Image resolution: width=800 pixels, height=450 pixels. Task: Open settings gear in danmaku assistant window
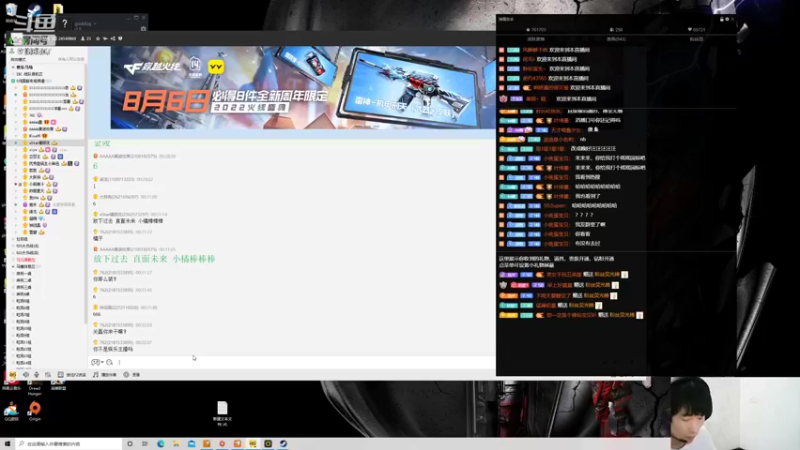(728, 19)
